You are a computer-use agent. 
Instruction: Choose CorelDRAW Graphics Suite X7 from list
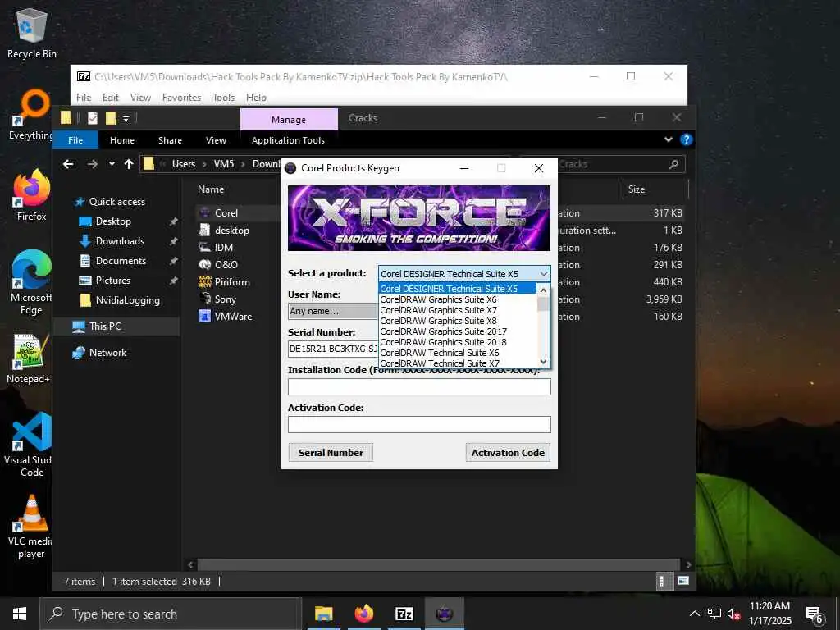click(x=438, y=310)
